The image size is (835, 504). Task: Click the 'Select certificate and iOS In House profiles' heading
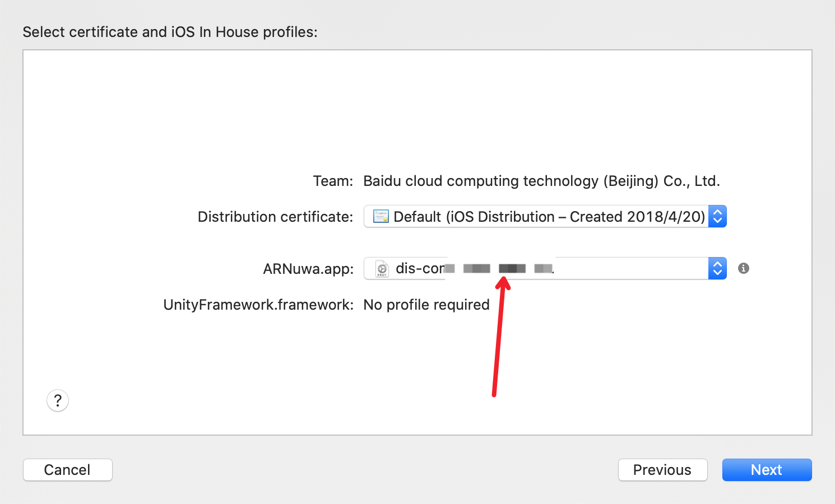point(170,32)
